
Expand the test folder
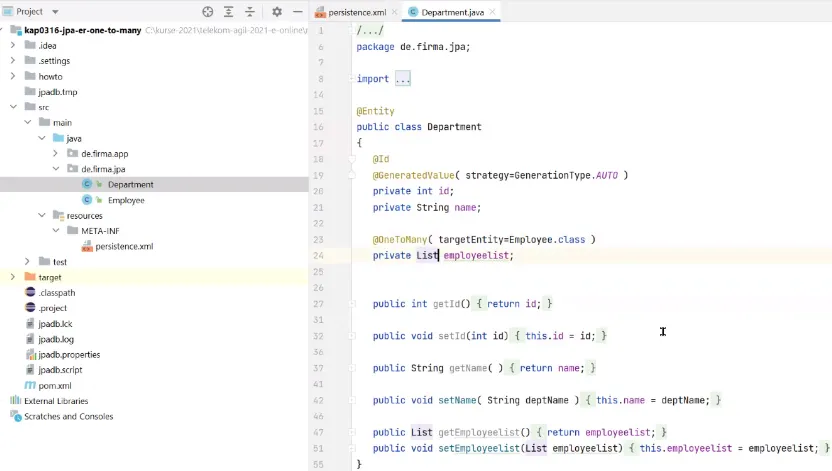pos(28,261)
